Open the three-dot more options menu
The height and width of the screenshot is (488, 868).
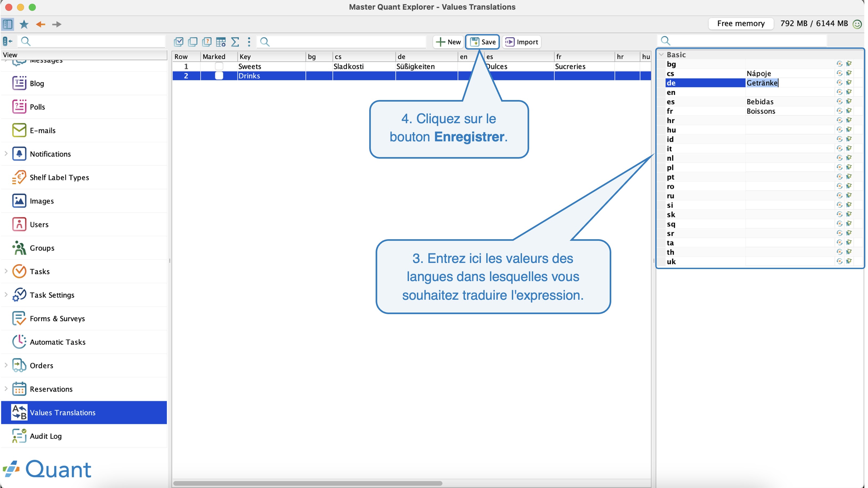[x=249, y=42]
